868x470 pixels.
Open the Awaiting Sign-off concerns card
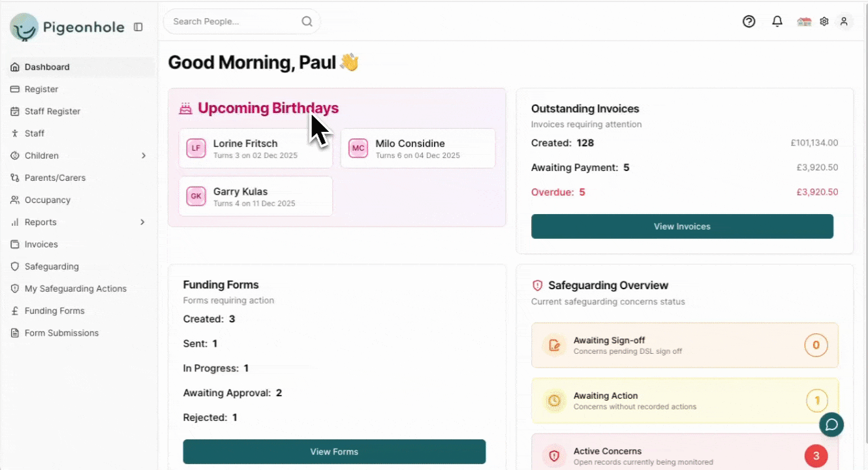pyautogui.click(x=684, y=345)
